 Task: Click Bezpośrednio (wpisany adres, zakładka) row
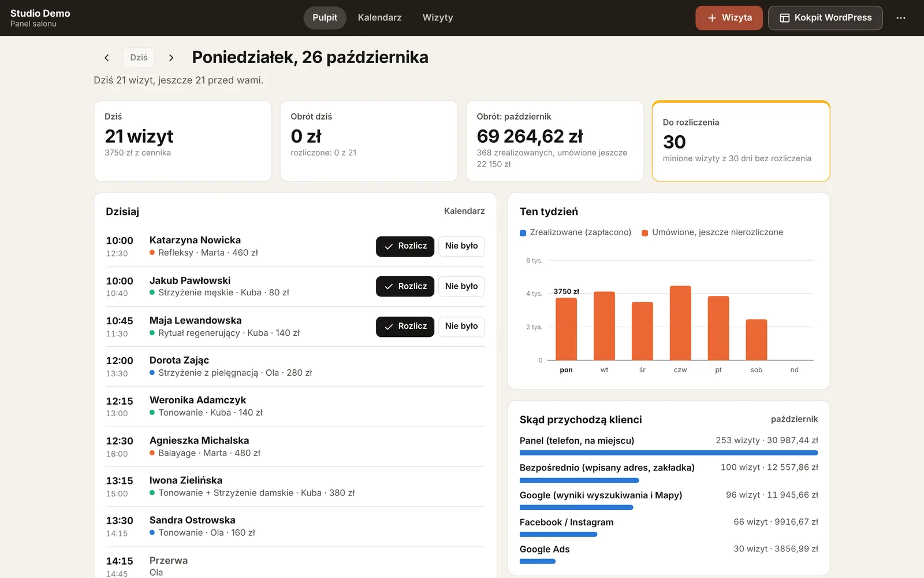(669, 472)
